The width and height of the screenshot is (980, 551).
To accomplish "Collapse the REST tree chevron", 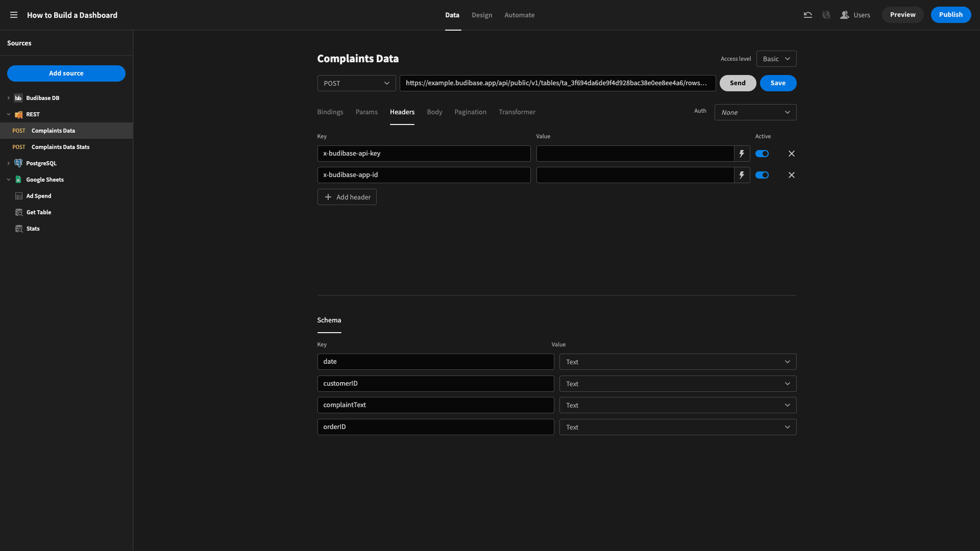I will coord(8,114).
